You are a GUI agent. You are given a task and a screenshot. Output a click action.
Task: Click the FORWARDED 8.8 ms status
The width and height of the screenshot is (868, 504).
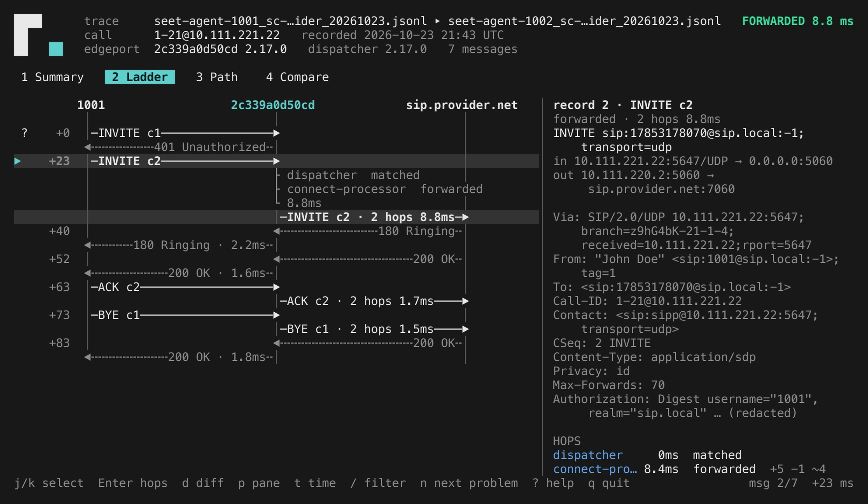[798, 21]
